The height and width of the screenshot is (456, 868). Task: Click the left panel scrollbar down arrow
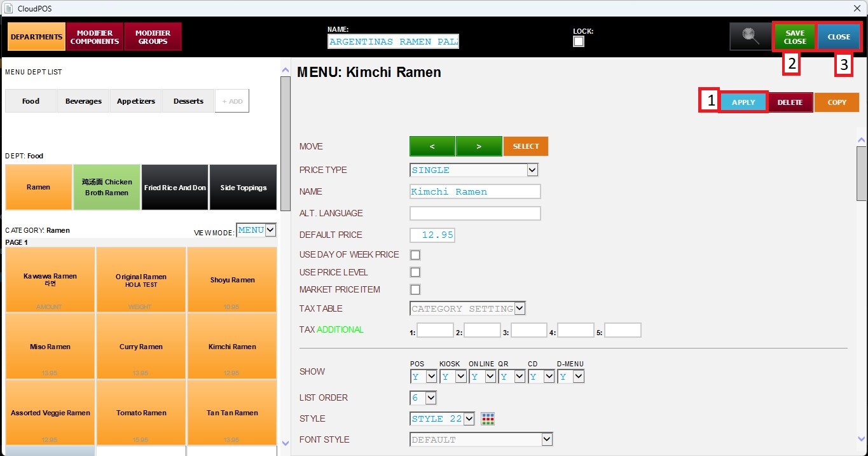(286, 443)
